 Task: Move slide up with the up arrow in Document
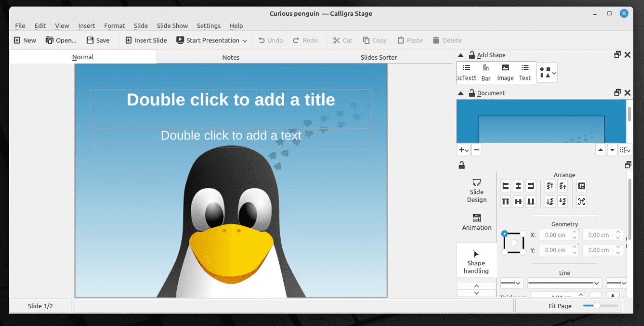600,150
